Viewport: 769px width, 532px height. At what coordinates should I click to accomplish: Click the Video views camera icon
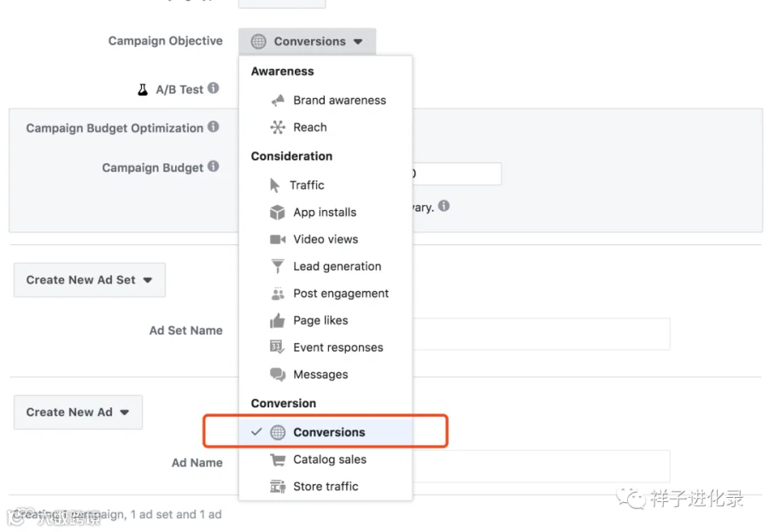[x=278, y=239]
